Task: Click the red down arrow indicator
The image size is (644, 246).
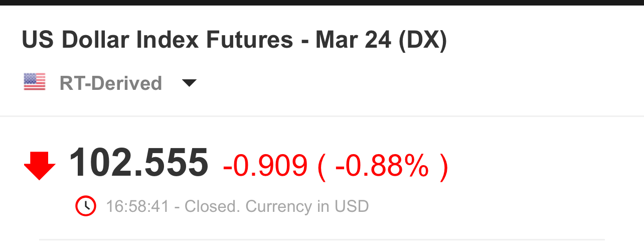Action: [40, 165]
